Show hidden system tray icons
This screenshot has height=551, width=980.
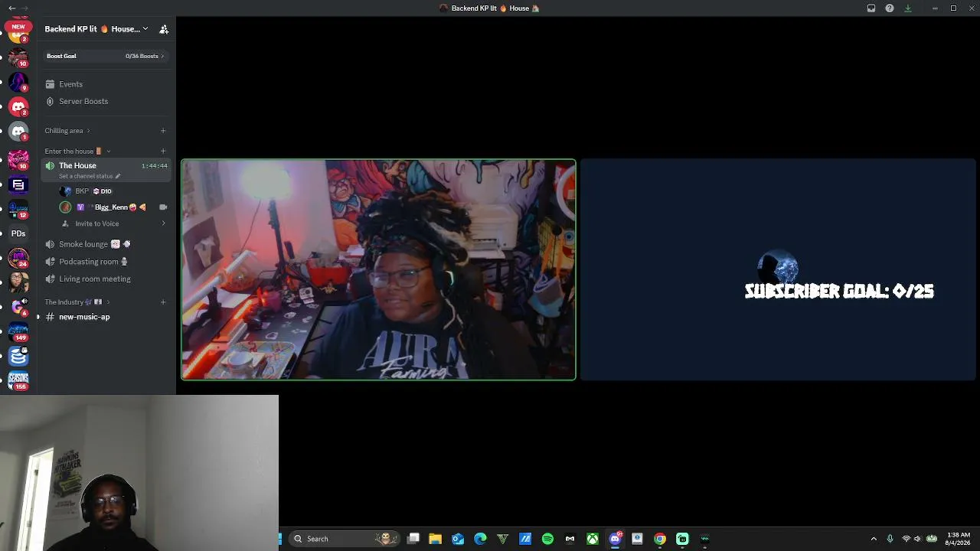click(874, 539)
